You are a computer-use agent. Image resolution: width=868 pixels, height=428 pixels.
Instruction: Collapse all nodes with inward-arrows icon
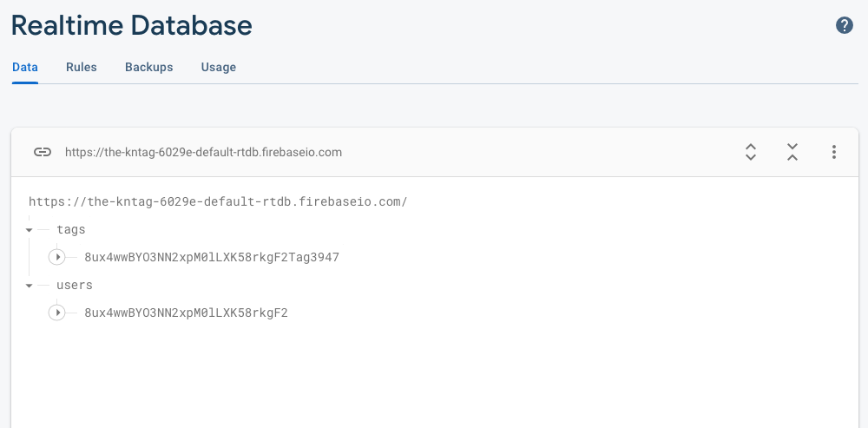tap(792, 152)
